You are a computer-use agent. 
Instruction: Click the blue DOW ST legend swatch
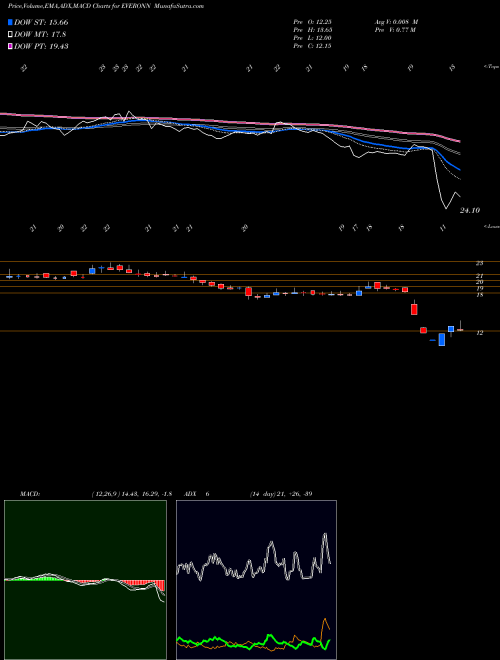(10, 22)
